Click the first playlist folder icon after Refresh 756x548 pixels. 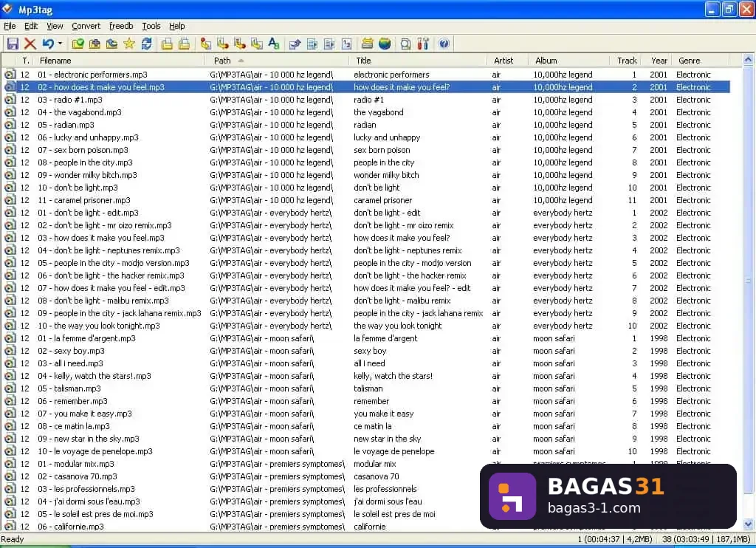coord(167,44)
